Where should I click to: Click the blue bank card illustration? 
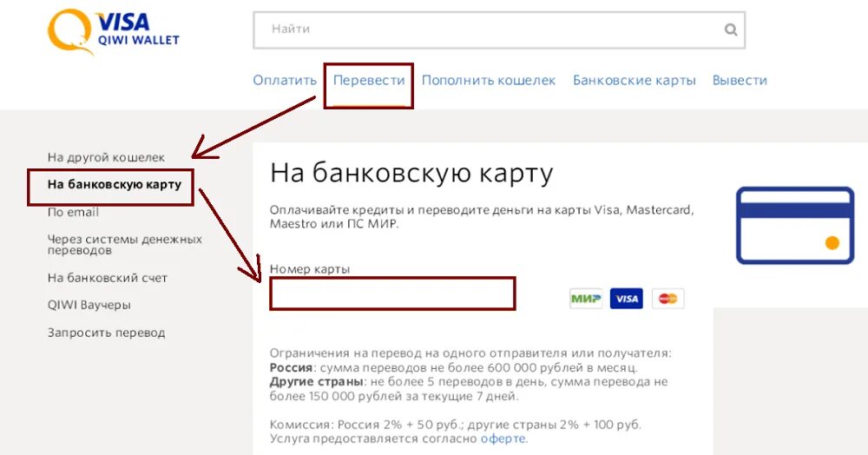(795, 225)
